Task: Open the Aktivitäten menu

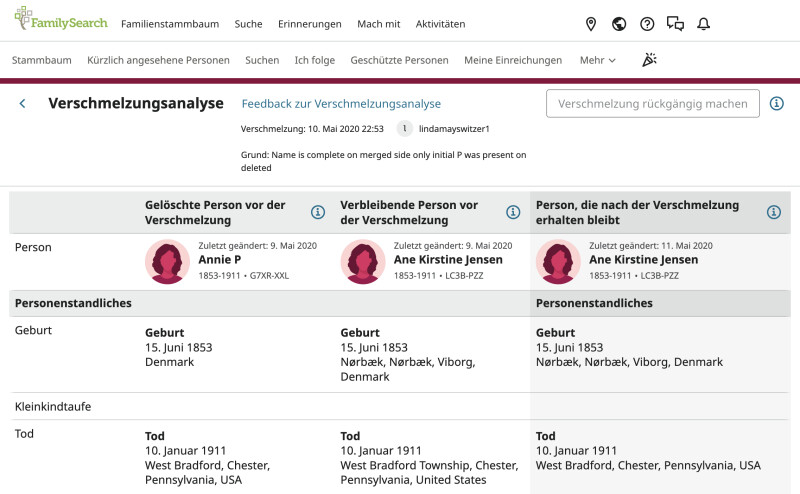Action: pyautogui.click(x=440, y=24)
